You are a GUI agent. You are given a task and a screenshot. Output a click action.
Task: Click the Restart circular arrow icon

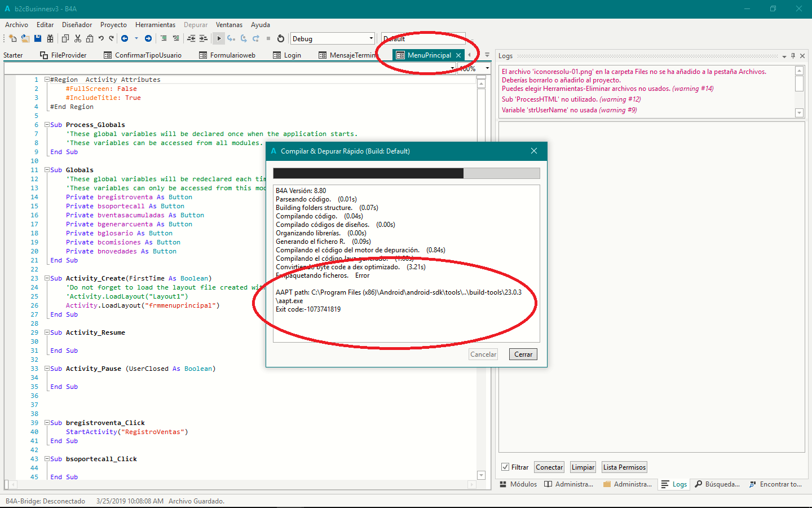tap(281, 38)
